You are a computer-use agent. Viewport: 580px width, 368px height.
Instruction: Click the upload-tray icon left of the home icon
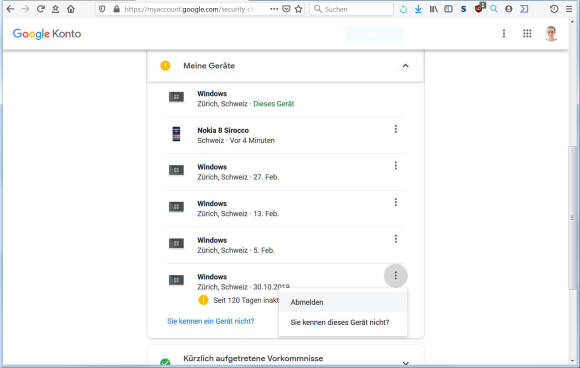click(55, 9)
